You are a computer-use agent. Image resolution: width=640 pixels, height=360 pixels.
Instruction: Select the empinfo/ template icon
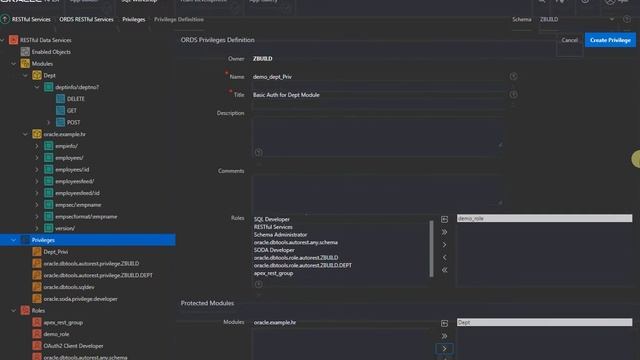click(49, 146)
